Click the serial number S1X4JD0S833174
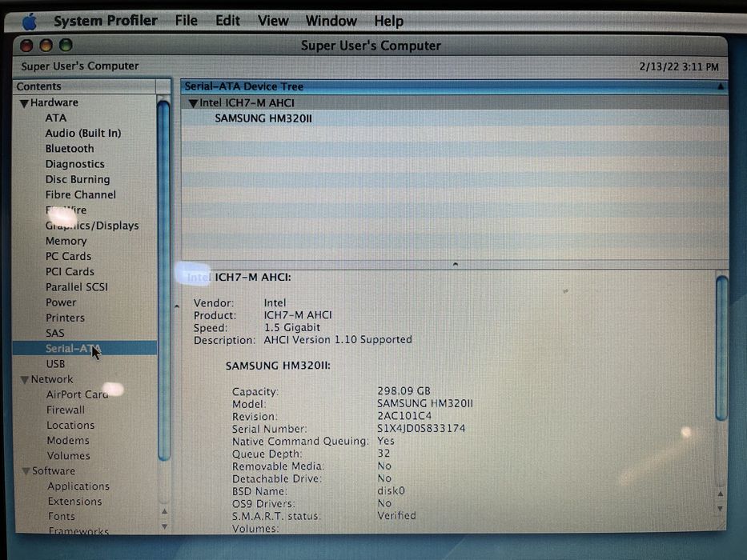The image size is (747, 560). 421,429
